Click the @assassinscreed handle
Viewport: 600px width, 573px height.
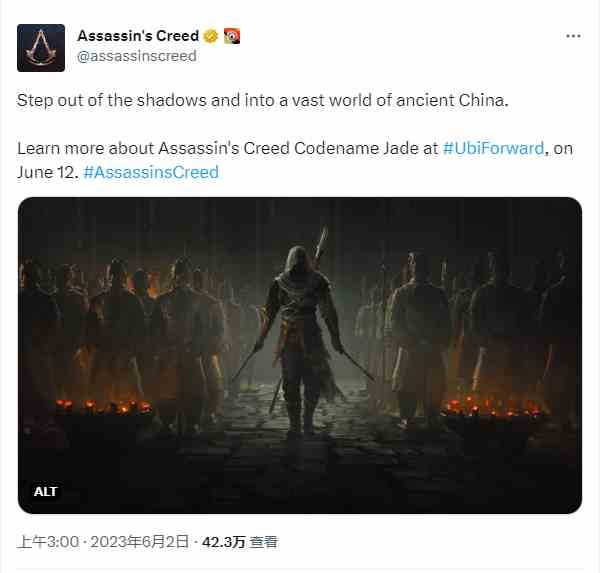137,56
